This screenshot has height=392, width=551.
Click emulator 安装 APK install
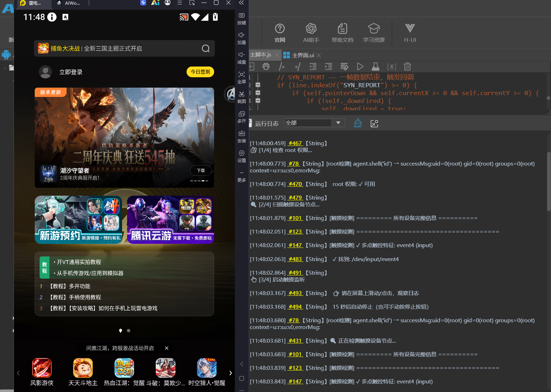coord(242,137)
